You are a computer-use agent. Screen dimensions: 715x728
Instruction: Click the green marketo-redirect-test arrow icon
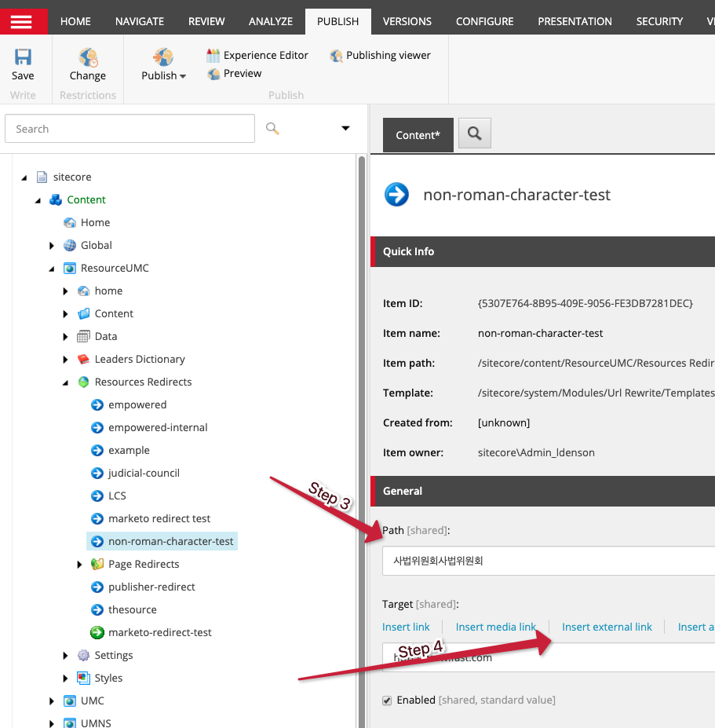pos(97,632)
